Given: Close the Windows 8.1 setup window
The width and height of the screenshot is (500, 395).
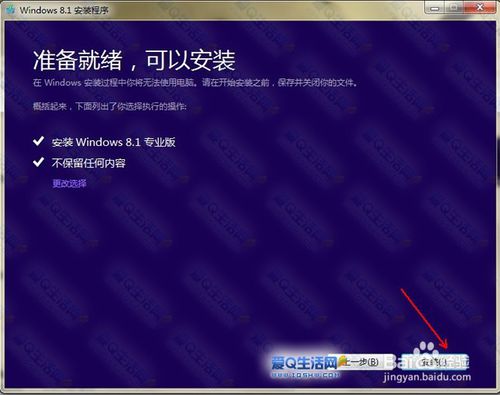Looking at the screenshot, I should 480,7.
